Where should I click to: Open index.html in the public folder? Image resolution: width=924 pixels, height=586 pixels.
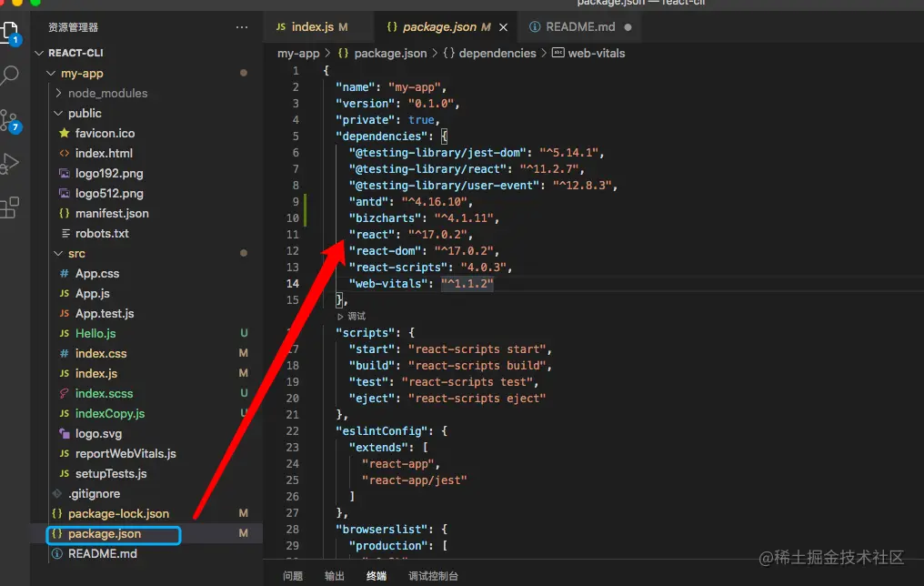click(x=104, y=153)
